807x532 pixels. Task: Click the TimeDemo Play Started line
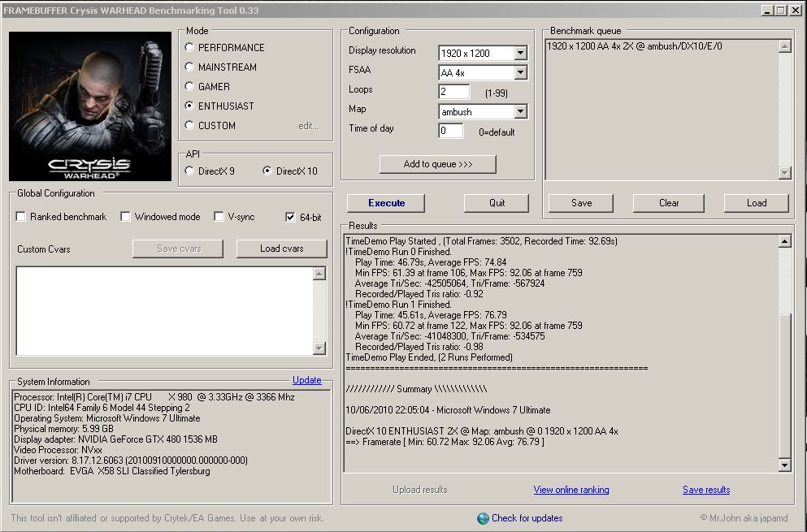point(481,241)
